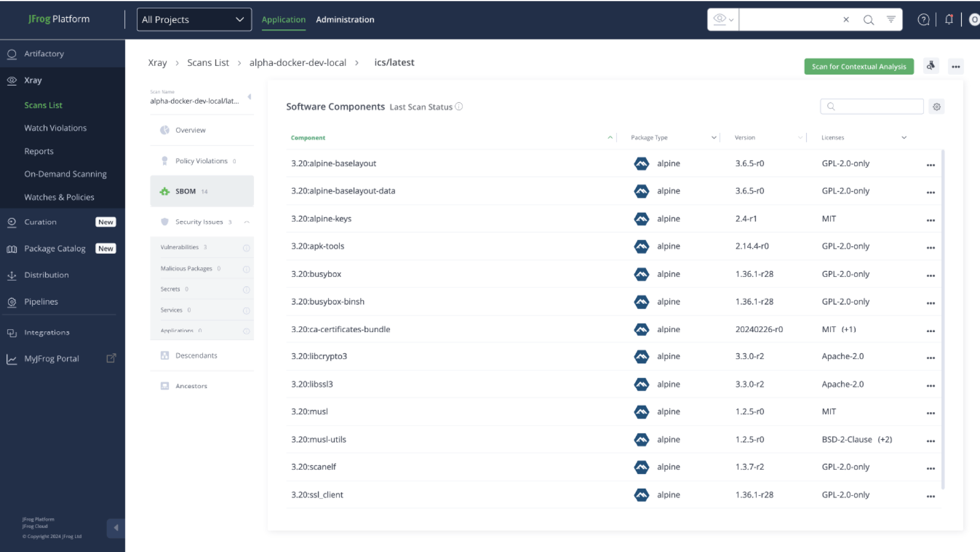Image resolution: width=980 pixels, height=552 pixels.
Task: Open actions menu for 3.20:alpine-baselayout row
Action: click(931, 165)
